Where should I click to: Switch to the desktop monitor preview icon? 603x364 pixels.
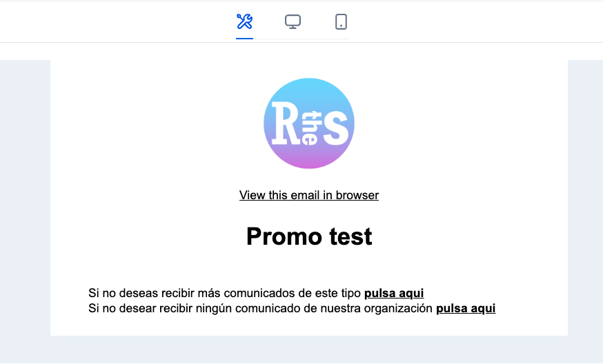(x=293, y=21)
